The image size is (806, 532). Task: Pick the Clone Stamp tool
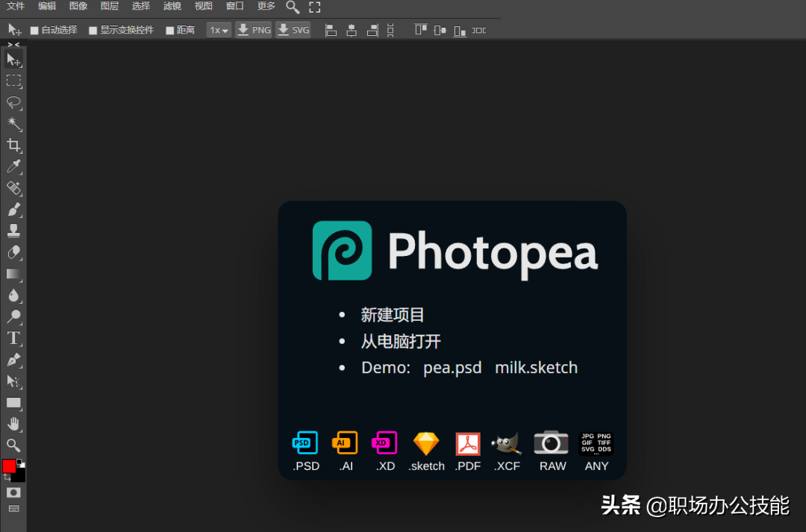pos(13,231)
